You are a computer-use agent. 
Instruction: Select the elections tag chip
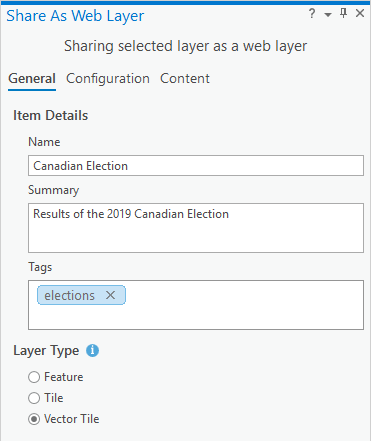pyautogui.click(x=69, y=295)
